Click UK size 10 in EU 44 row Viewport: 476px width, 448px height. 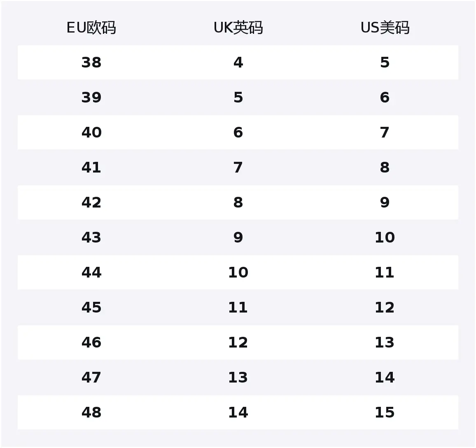(238, 273)
